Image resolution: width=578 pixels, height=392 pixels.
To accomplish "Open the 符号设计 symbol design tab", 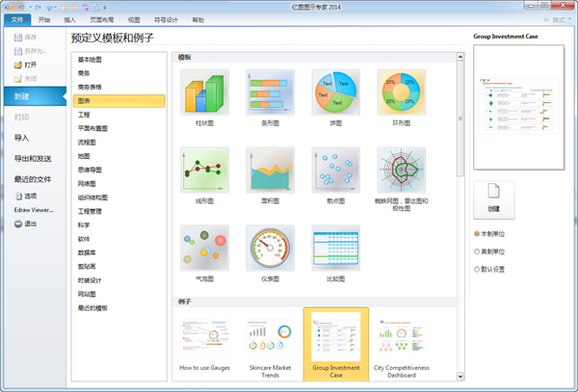I will (x=166, y=20).
